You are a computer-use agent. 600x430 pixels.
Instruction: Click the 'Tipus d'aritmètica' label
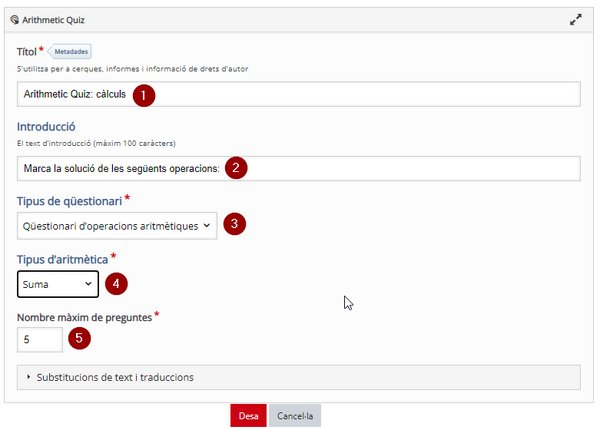click(62, 259)
